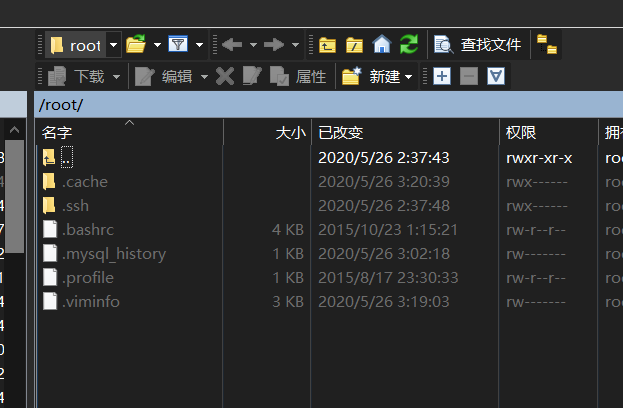
Task: Sort by the 大小 column header
Action: (x=267, y=132)
